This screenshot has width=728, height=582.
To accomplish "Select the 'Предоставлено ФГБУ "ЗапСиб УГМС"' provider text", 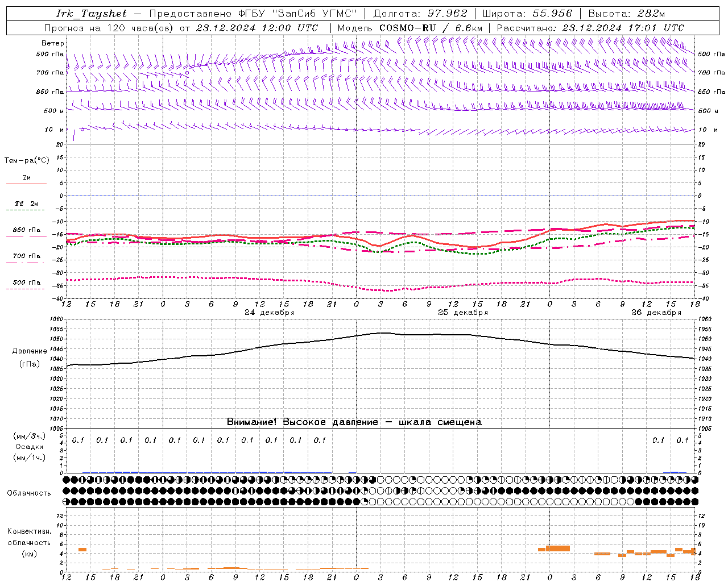I will [253, 14].
